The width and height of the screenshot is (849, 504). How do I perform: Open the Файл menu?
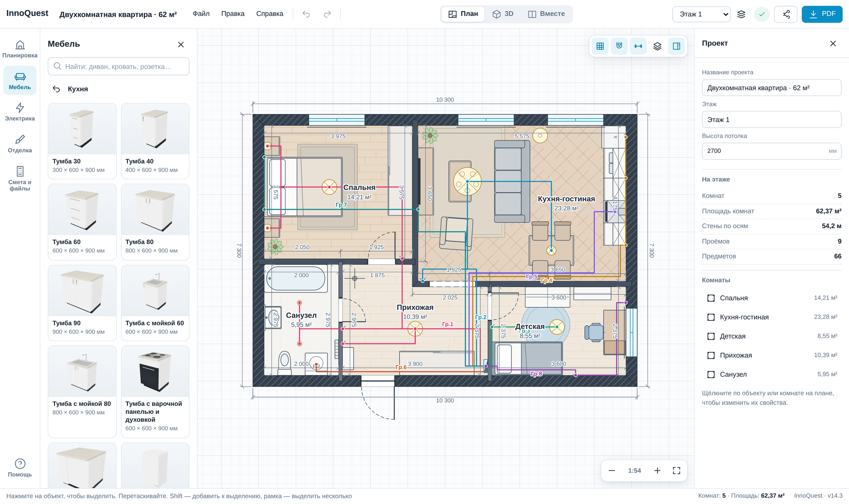(x=201, y=14)
